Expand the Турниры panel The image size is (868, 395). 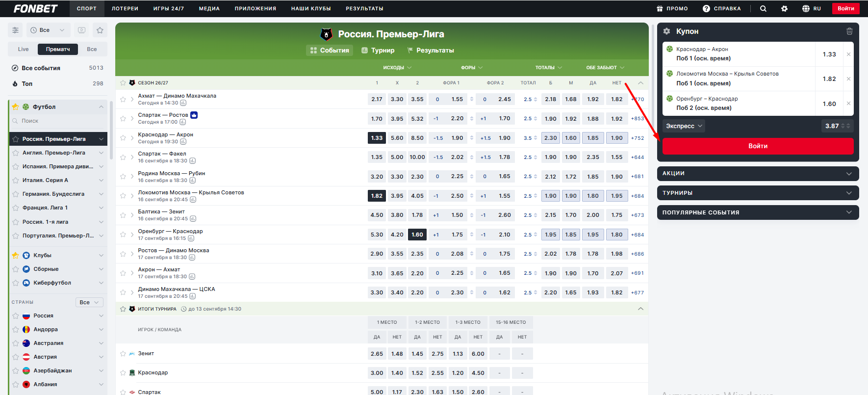click(758, 193)
